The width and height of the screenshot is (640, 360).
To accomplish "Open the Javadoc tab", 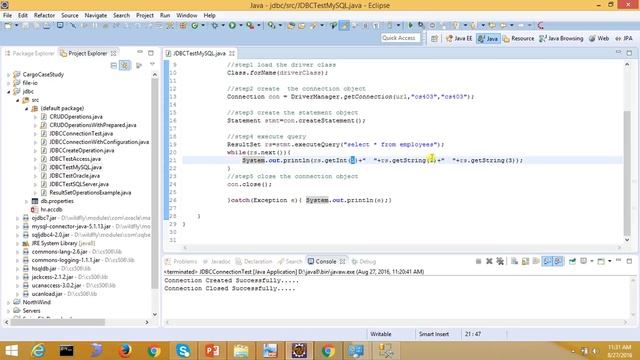I will pyautogui.click(x=217, y=261).
